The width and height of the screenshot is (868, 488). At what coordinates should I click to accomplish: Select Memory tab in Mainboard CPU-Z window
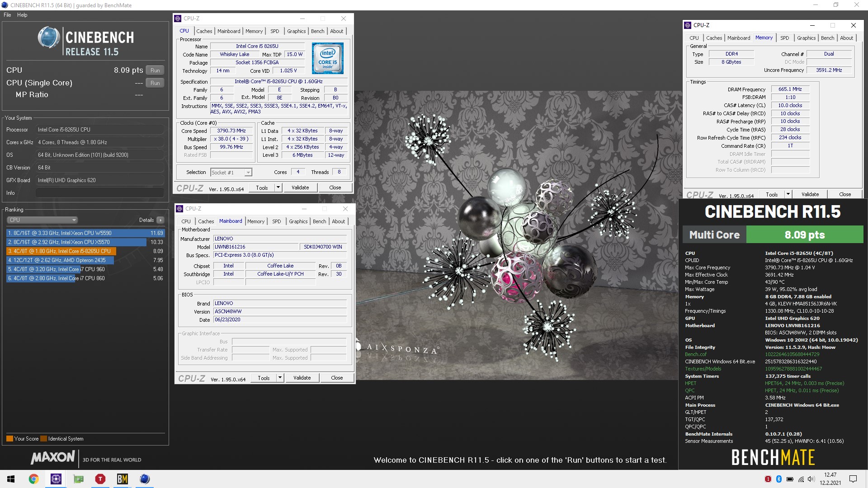coord(256,221)
